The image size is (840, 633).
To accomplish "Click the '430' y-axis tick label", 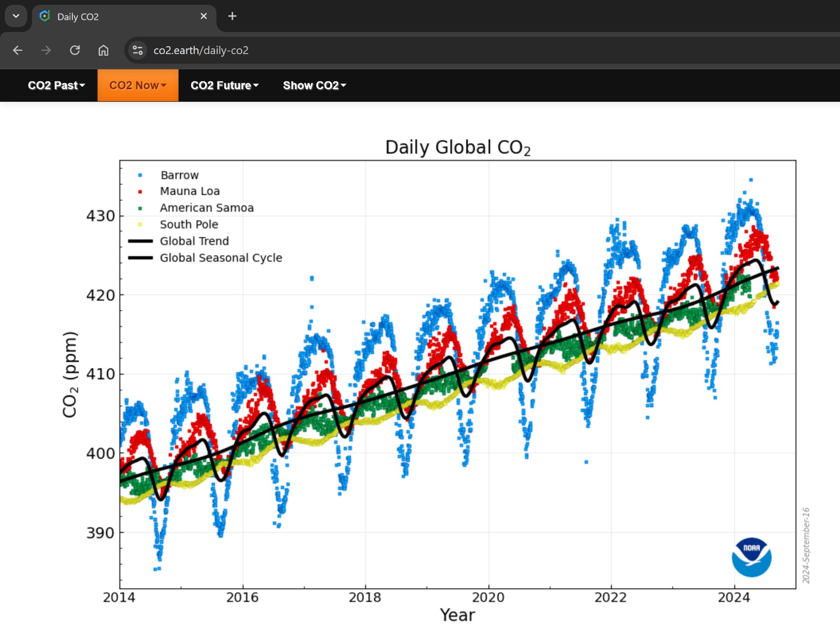I will click(100, 216).
